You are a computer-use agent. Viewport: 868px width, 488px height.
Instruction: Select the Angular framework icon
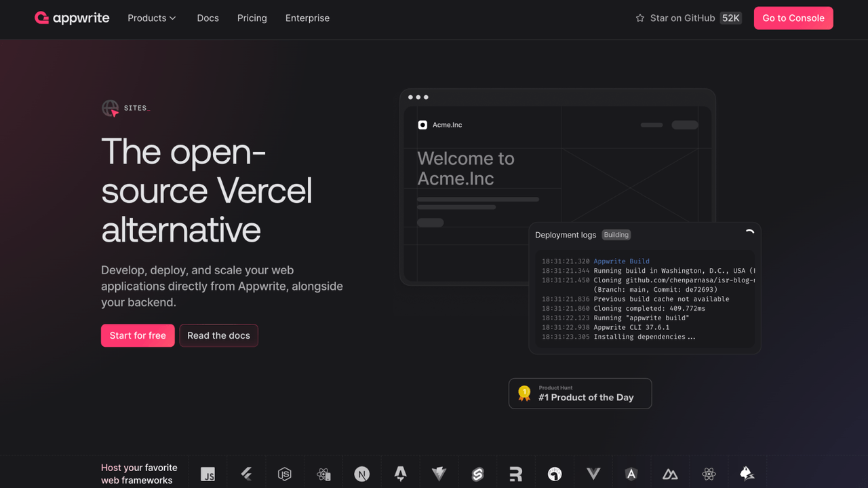pos(631,474)
